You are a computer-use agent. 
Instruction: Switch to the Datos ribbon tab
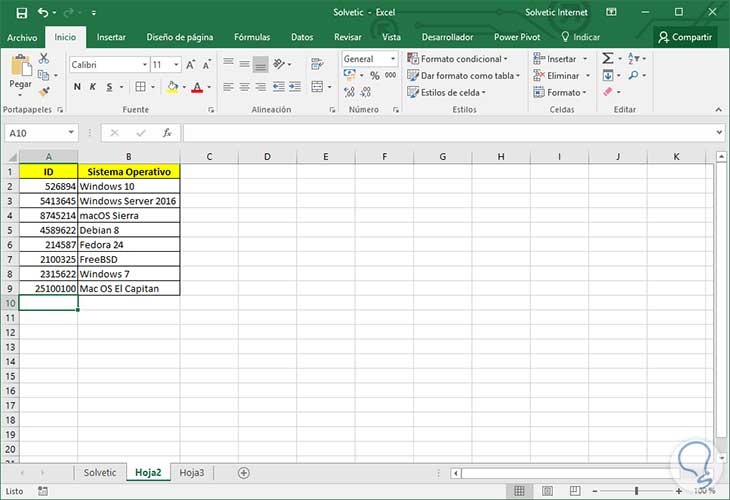(x=302, y=37)
